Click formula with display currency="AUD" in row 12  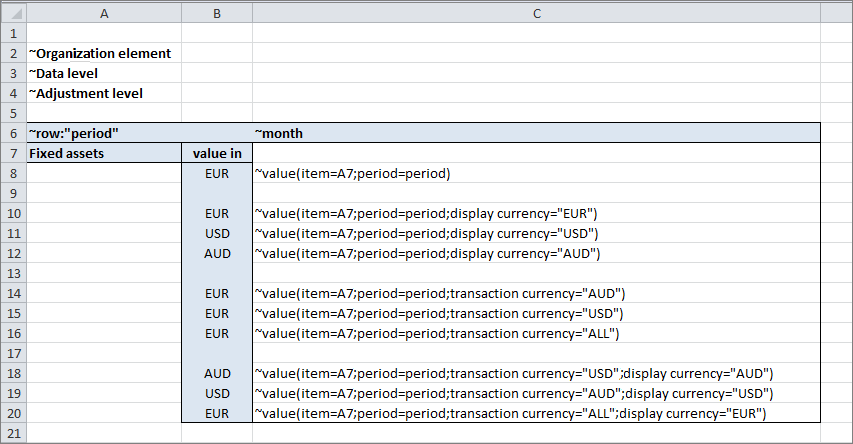click(427, 253)
